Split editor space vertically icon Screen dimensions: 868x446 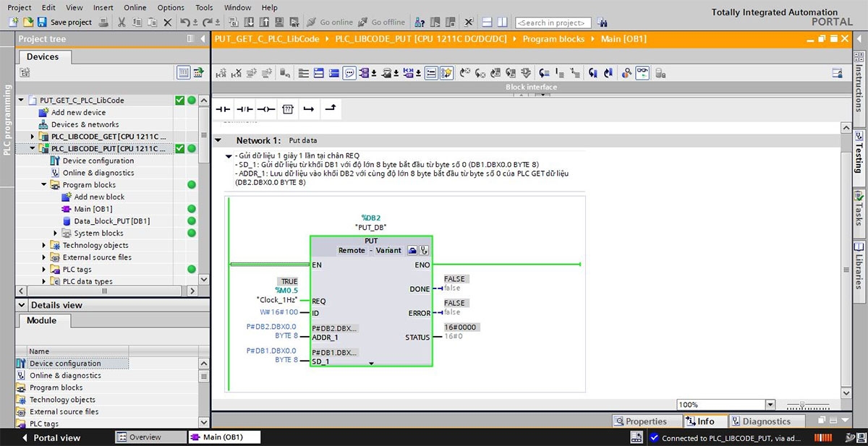pyautogui.click(x=503, y=22)
